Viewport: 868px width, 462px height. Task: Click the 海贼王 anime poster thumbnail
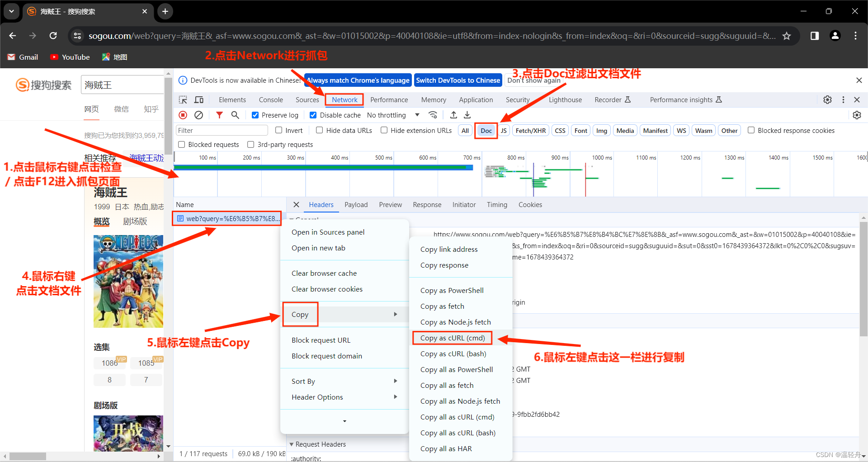point(128,281)
